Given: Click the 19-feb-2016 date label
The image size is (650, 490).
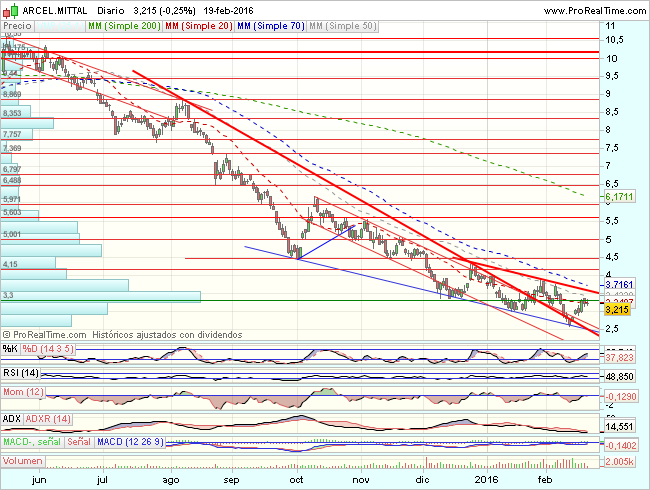Looking at the screenshot, I should tap(228, 11).
